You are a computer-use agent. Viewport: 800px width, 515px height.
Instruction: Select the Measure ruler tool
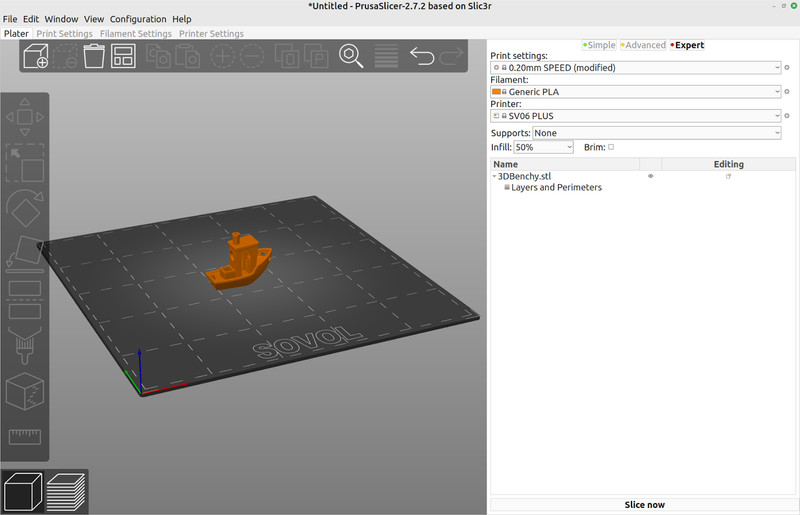pyautogui.click(x=25, y=437)
